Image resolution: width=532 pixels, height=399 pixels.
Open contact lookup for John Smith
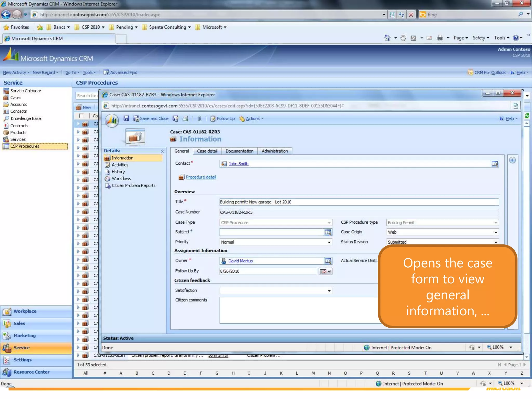[495, 164]
